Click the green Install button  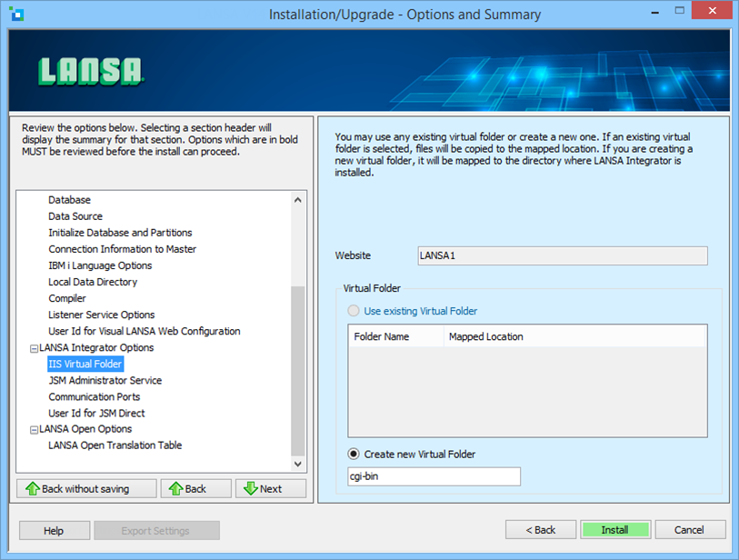615,530
